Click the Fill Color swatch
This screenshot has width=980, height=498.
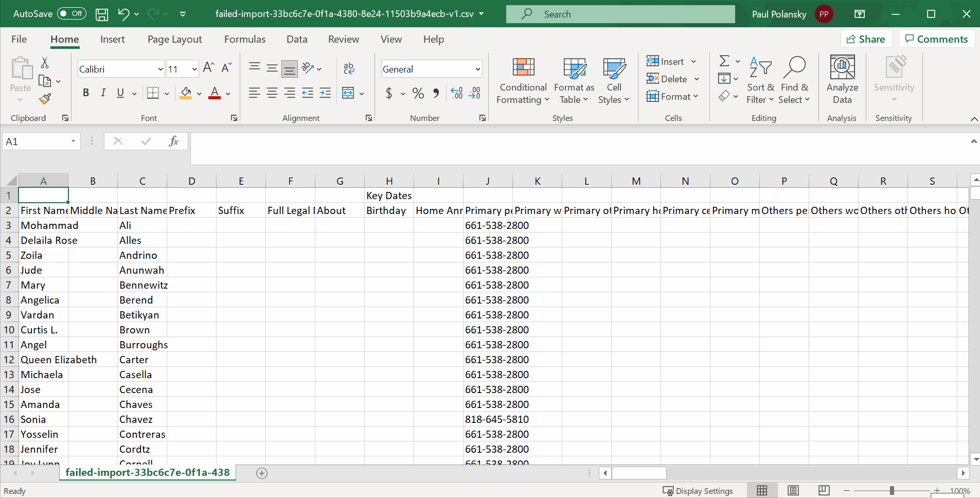click(186, 93)
